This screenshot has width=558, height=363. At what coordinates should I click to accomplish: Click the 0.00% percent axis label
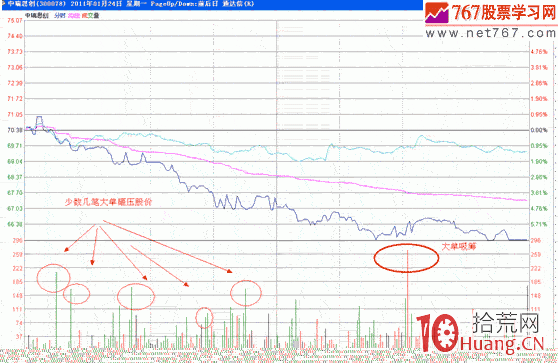point(539,130)
